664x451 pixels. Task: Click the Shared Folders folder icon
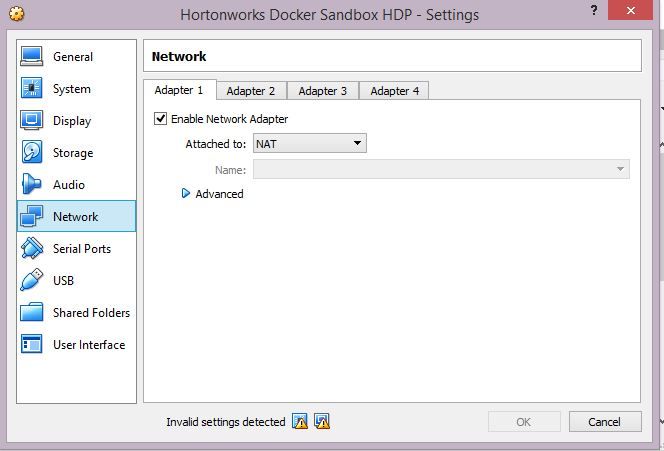click(31, 312)
